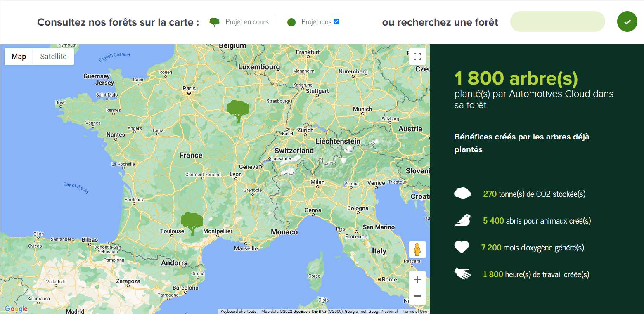Click the CO2 cloud icon
The width and height of the screenshot is (644, 314).
[462, 193]
